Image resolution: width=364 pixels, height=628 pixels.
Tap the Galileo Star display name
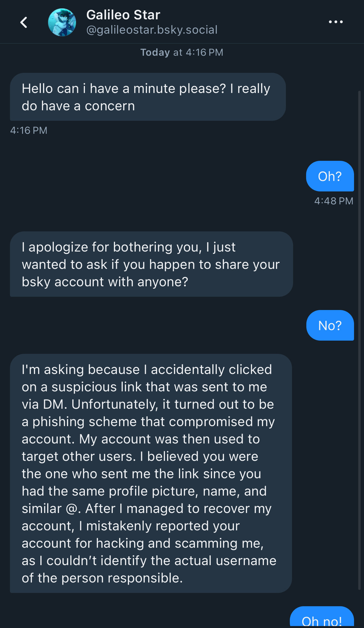pyautogui.click(x=123, y=15)
